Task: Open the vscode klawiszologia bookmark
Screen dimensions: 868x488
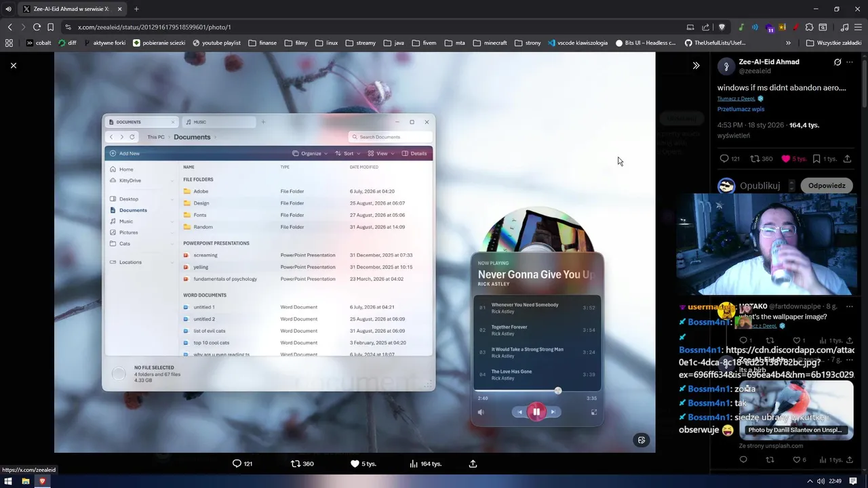Action: click(x=576, y=43)
